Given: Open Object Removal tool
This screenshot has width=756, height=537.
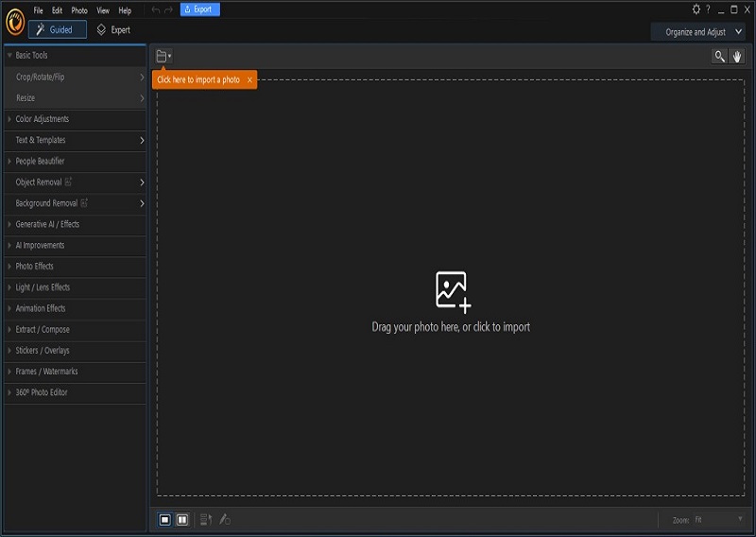Looking at the screenshot, I should click(76, 182).
